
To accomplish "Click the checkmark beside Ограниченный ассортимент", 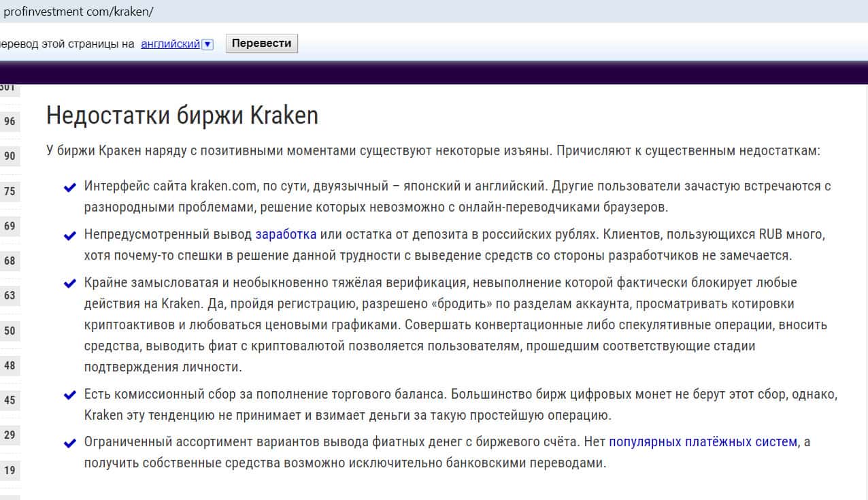I will [69, 444].
